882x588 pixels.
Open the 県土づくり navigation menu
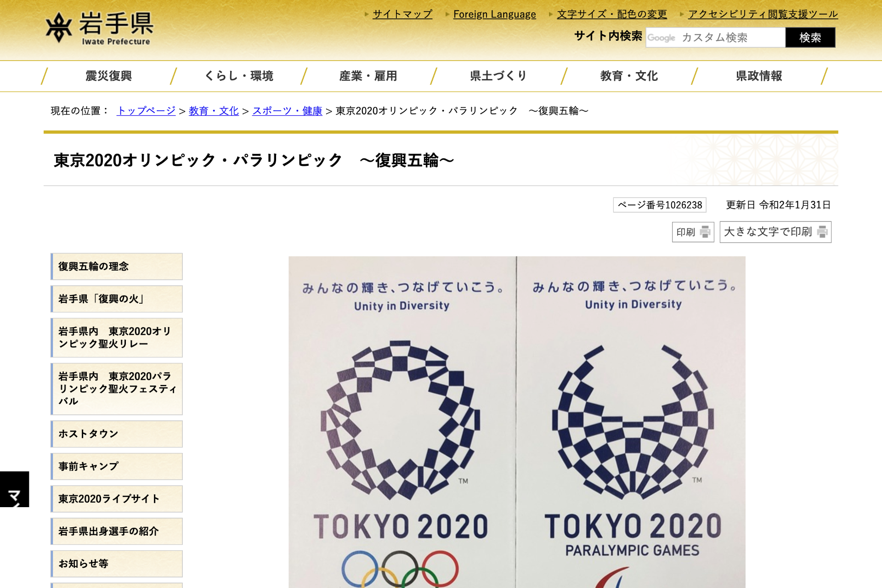click(498, 76)
